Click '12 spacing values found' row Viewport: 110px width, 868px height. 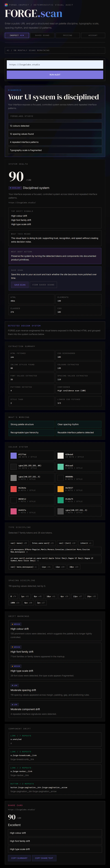tap(55, 134)
